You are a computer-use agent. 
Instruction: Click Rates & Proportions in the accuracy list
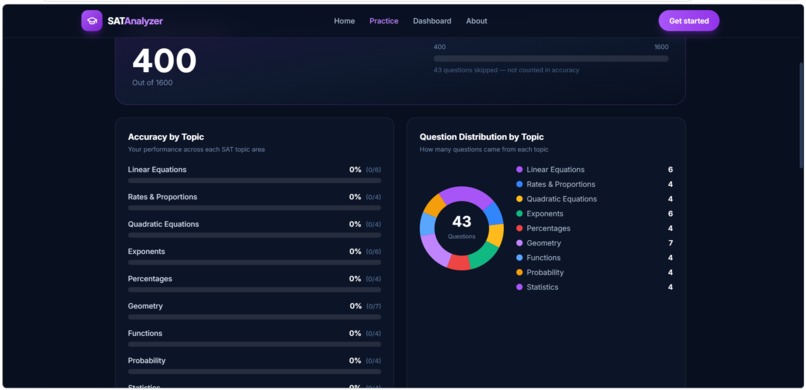162,197
